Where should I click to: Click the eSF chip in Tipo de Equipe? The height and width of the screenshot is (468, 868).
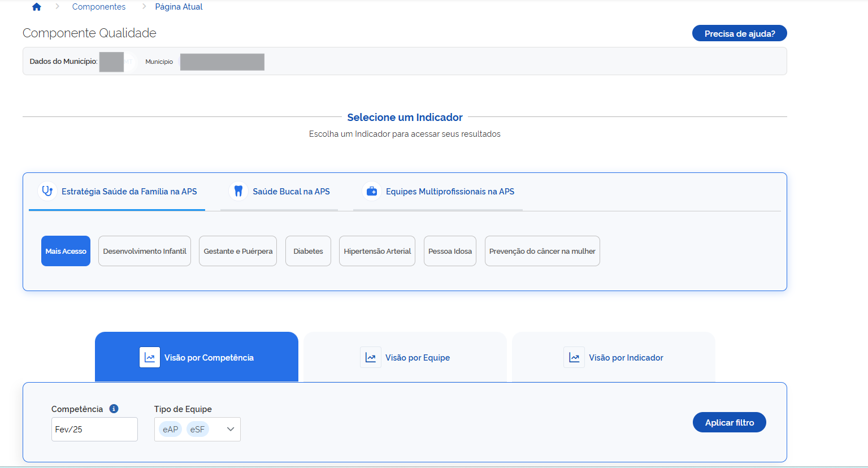pyautogui.click(x=197, y=429)
